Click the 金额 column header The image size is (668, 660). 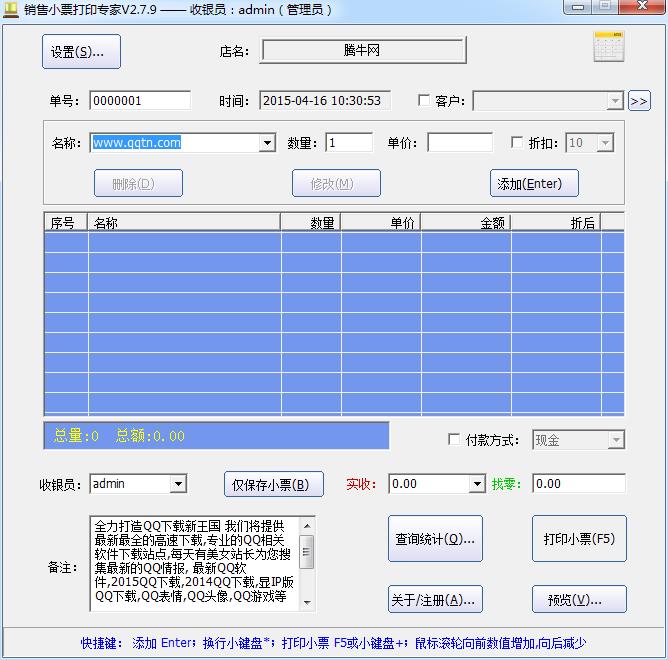click(x=466, y=223)
